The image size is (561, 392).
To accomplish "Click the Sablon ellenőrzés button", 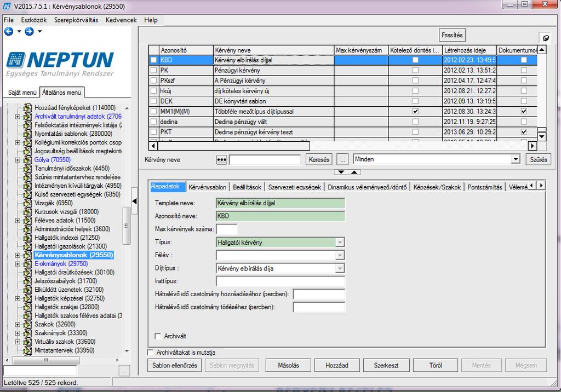I will (x=175, y=366).
